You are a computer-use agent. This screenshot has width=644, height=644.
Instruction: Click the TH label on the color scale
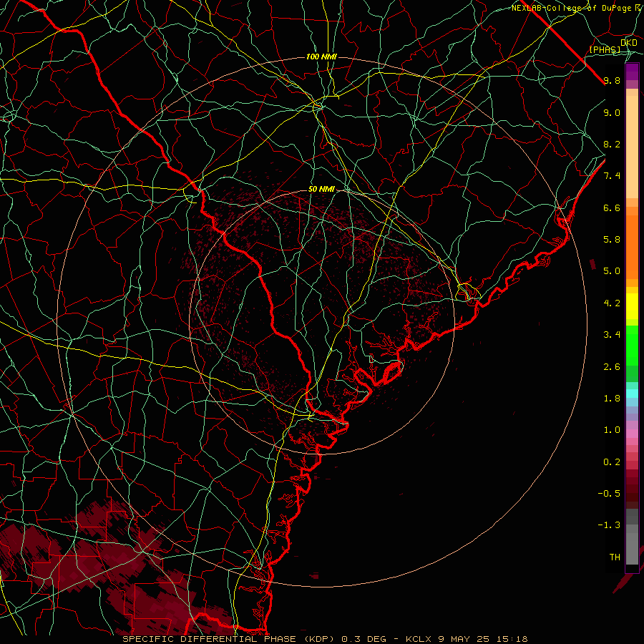point(615,557)
